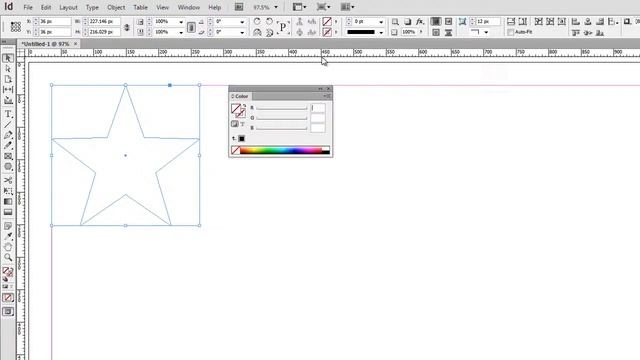
Task: Open the View Options dropdown
Action: [300, 7]
